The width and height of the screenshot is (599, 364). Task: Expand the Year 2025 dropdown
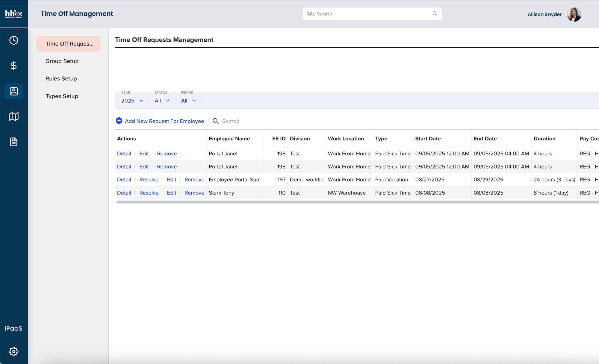pyautogui.click(x=132, y=101)
